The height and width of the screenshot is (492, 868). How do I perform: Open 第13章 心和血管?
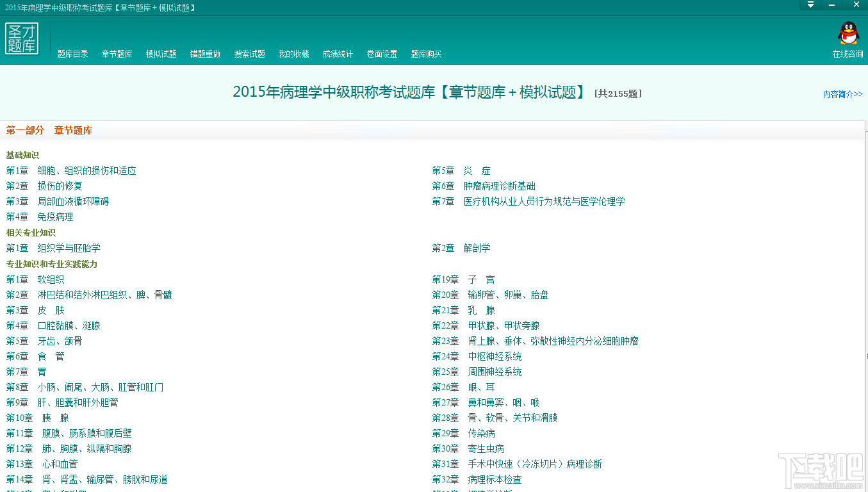pyautogui.click(x=42, y=464)
